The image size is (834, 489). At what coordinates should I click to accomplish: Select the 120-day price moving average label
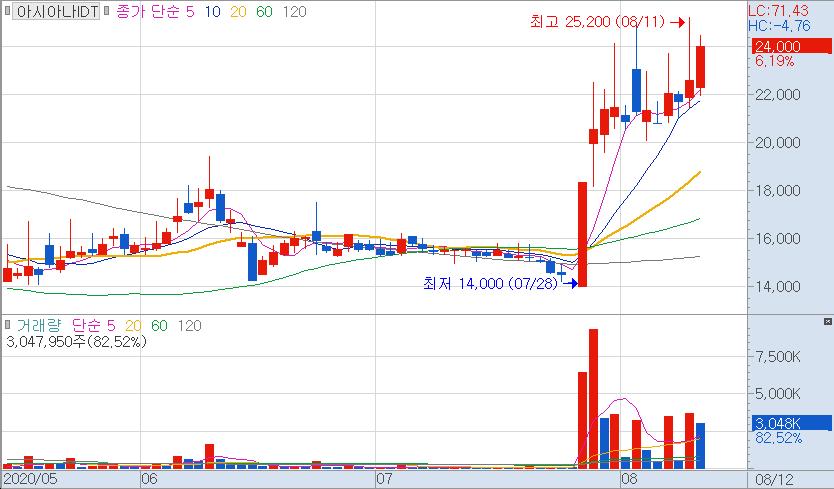[294, 12]
